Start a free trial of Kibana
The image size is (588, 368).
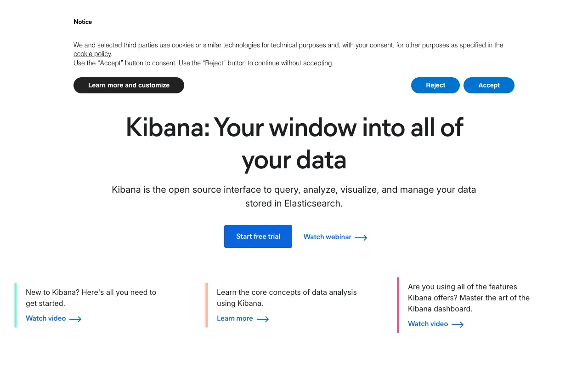(x=258, y=236)
